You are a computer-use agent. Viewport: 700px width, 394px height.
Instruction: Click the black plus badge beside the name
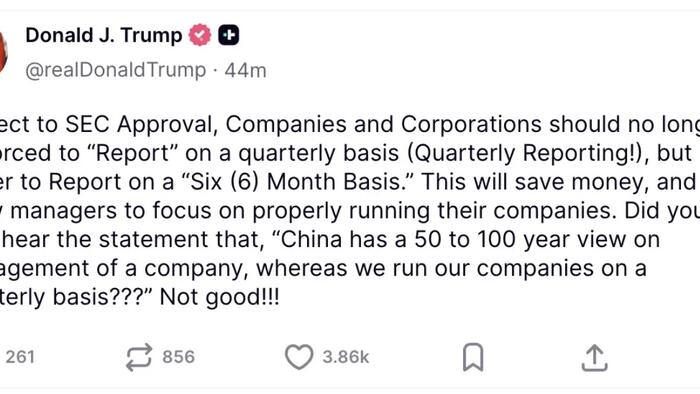pyautogui.click(x=229, y=35)
